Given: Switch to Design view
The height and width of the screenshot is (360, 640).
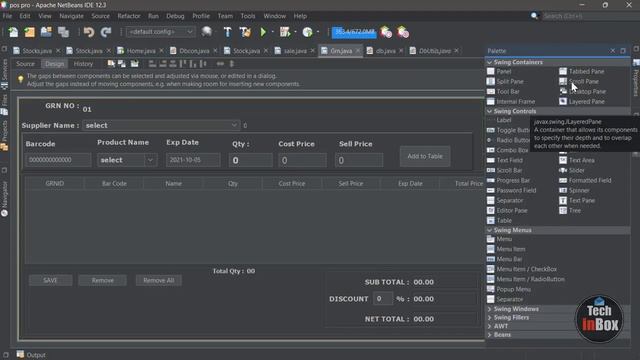Looking at the screenshot, I should click(x=54, y=64).
